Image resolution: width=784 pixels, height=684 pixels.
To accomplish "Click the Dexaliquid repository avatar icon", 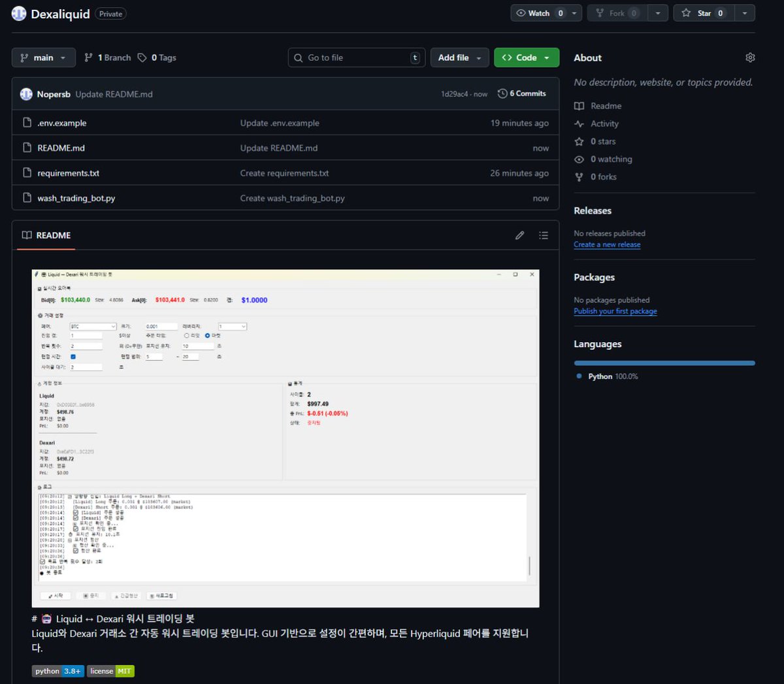I will [x=19, y=13].
